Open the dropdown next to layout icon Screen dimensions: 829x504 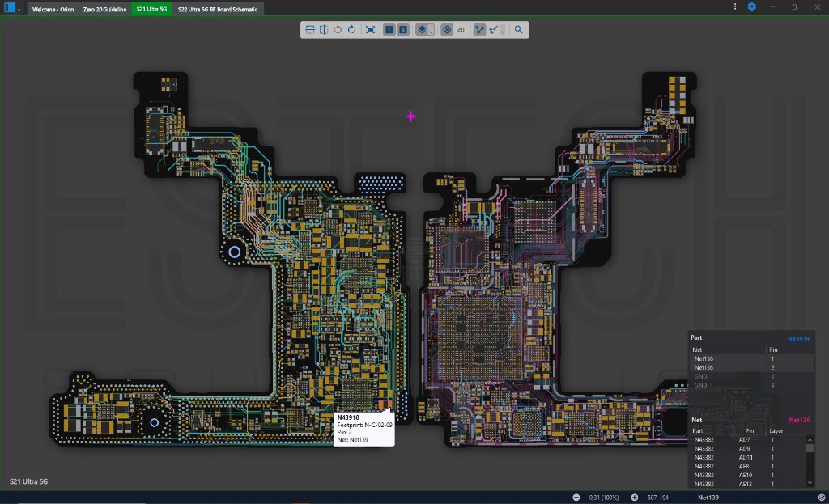click(x=19, y=10)
